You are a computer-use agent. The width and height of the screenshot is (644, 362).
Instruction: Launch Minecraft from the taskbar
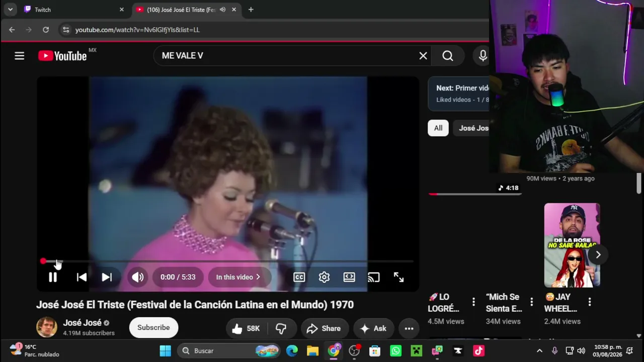[x=416, y=351]
